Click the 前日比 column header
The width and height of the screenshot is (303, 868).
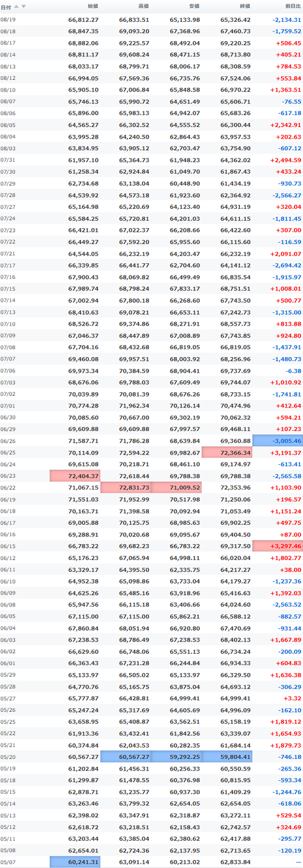(x=293, y=6)
